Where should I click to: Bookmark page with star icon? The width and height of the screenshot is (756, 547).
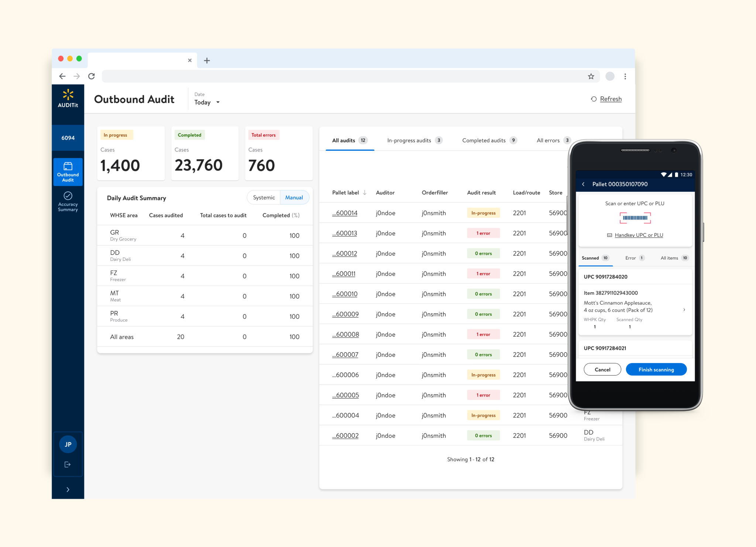click(x=591, y=76)
